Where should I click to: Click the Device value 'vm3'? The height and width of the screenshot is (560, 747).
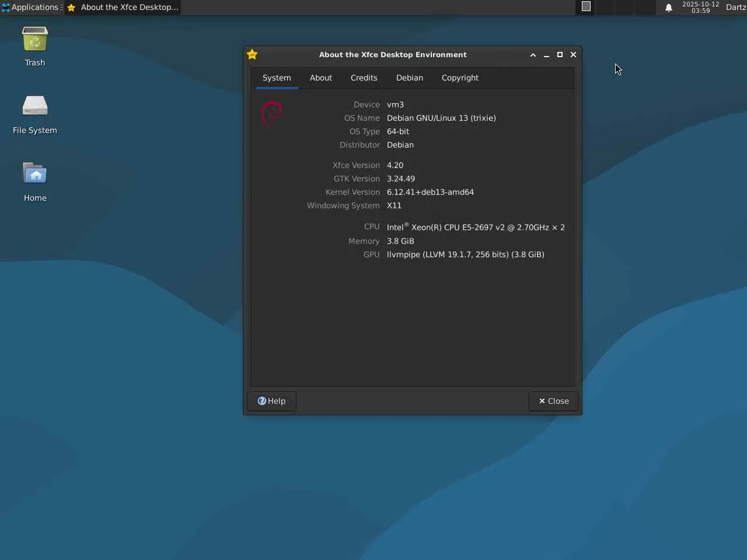pos(395,105)
